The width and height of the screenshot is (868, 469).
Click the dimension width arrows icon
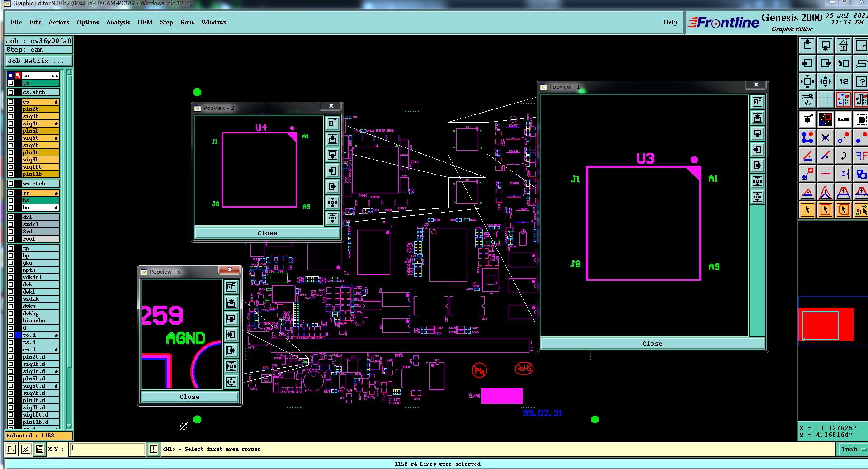(x=844, y=174)
